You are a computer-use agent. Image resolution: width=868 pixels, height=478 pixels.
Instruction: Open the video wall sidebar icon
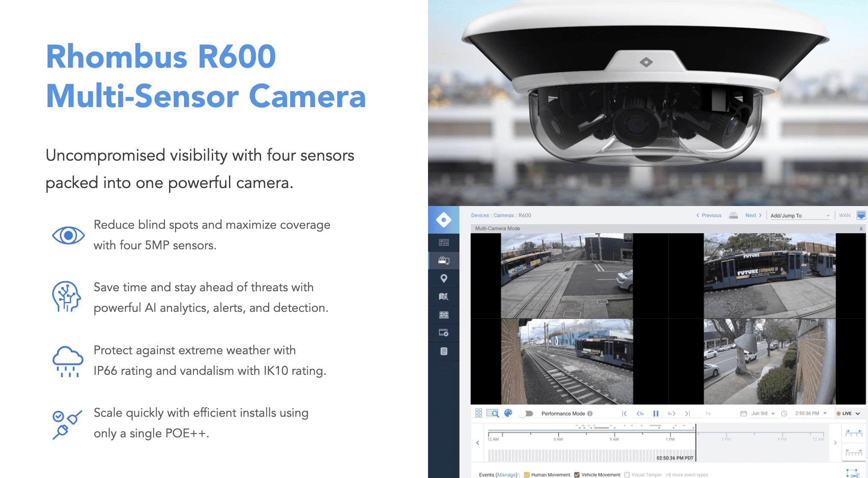point(444,315)
